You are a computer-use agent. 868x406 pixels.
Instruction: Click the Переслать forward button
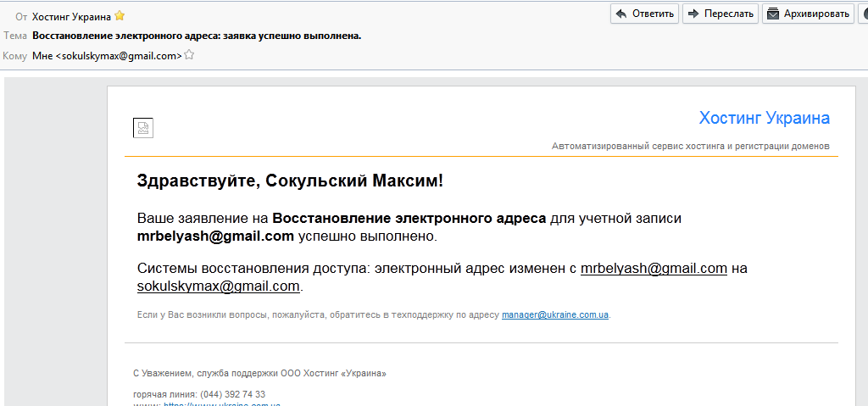(x=721, y=14)
